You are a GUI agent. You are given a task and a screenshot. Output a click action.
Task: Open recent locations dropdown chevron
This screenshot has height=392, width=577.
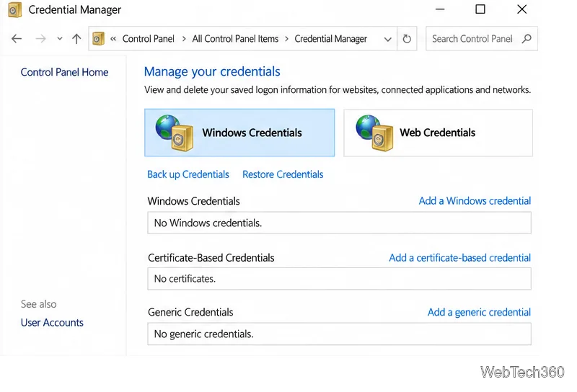(x=60, y=39)
